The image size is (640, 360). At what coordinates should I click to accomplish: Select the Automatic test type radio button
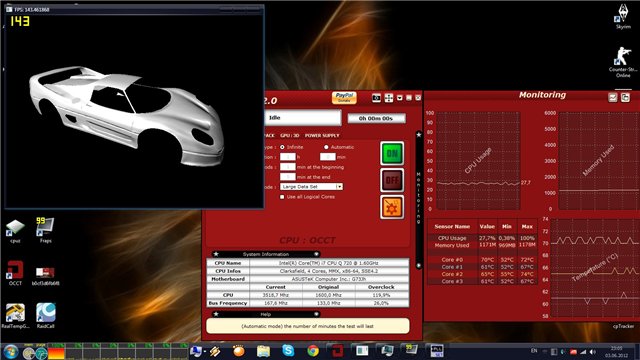click(326, 147)
